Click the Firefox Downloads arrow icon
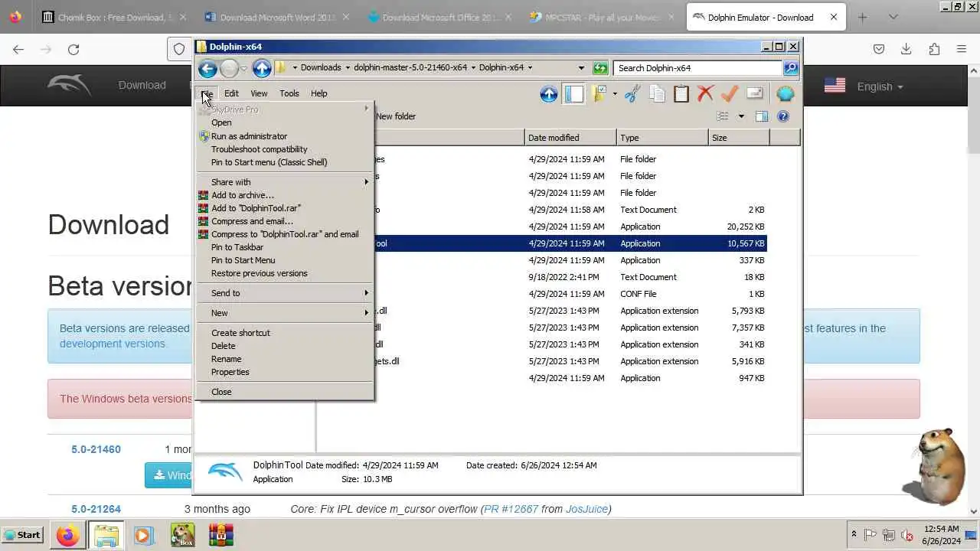 tap(906, 49)
